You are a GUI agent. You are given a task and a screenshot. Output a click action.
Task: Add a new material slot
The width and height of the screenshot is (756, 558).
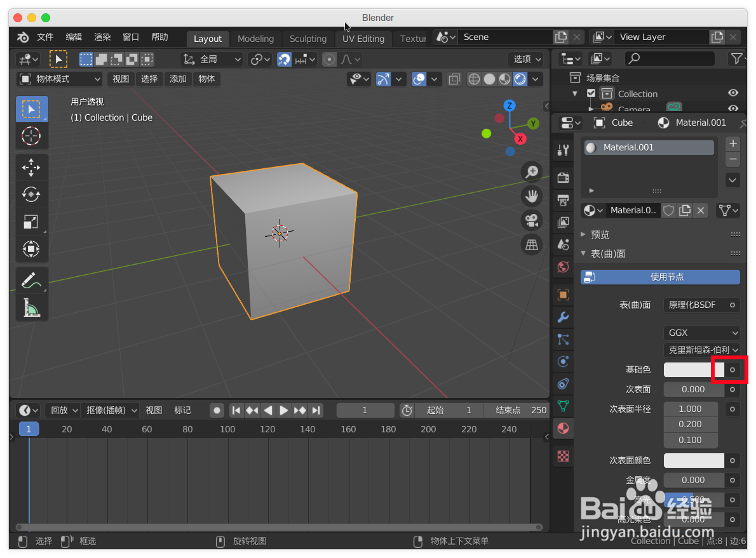(x=733, y=143)
